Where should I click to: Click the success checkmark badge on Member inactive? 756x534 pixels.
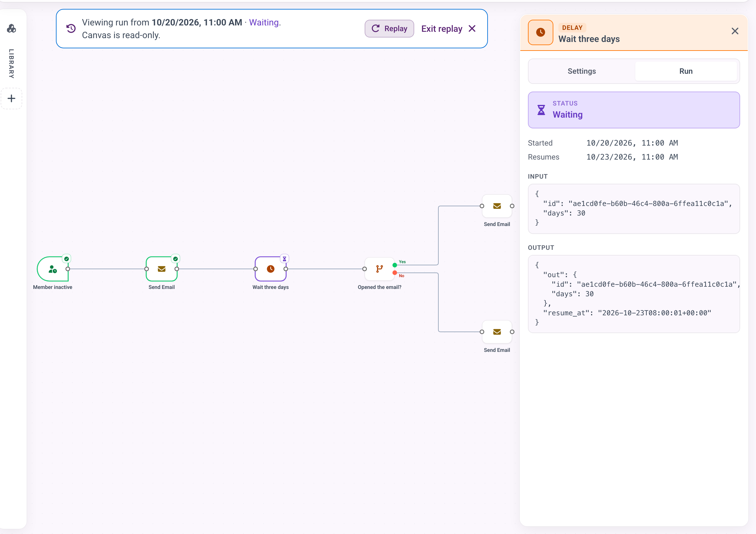point(66,259)
